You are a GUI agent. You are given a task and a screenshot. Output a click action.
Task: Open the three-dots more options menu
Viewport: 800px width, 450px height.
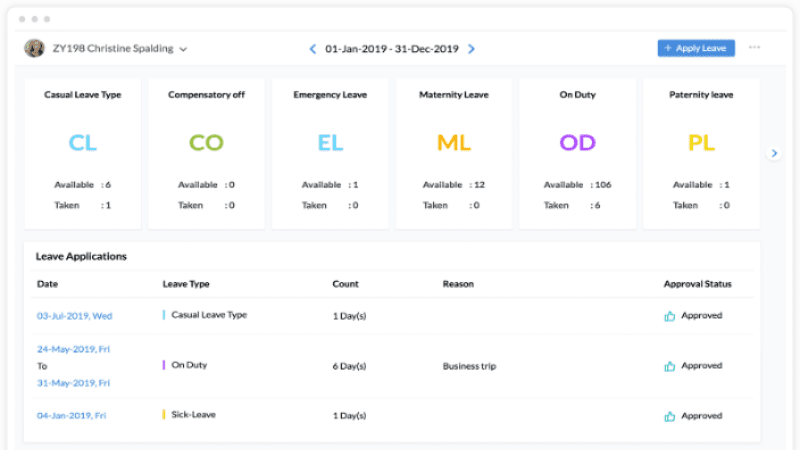(x=754, y=48)
